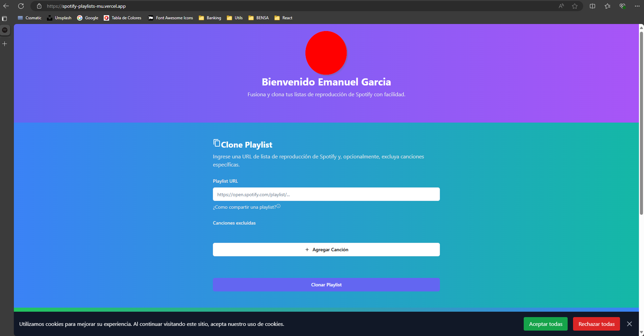Click the red profile avatar circle

pyautogui.click(x=326, y=53)
